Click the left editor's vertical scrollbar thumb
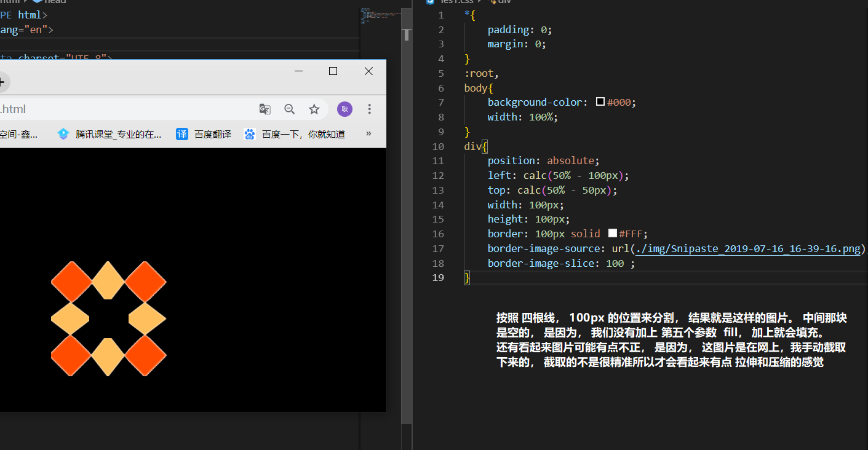This screenshot has height=450, width=868. (x=406, y=35)
